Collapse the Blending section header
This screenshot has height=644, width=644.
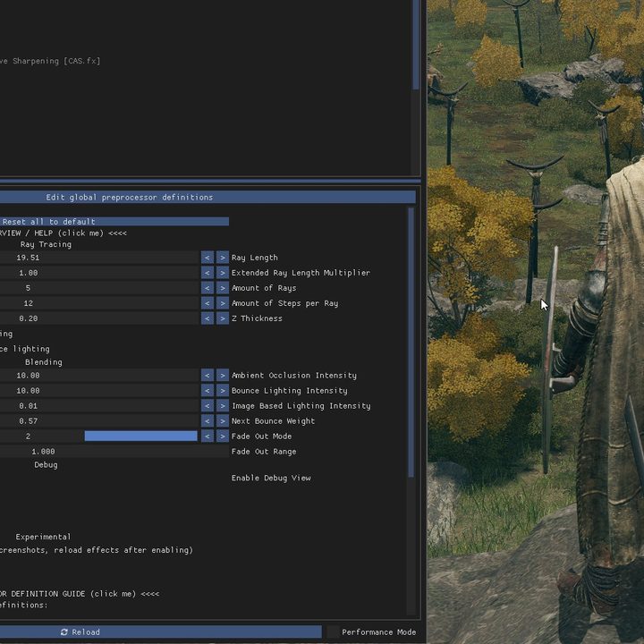tap(44, 362)
